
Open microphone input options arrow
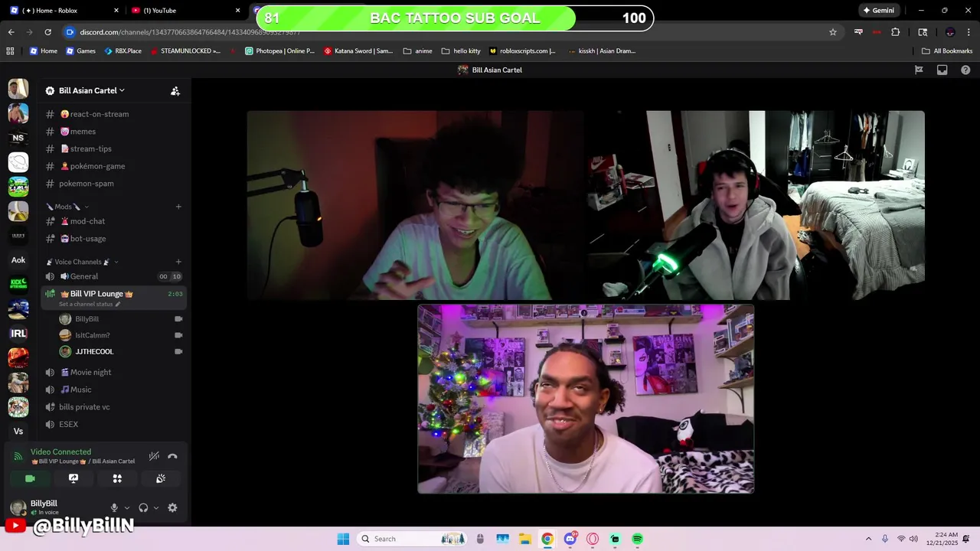coord(127,507)
